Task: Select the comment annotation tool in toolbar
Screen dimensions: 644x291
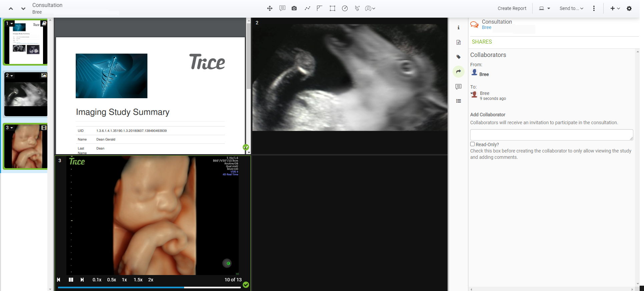Action: pyautogui.click(x=282, y=8)
